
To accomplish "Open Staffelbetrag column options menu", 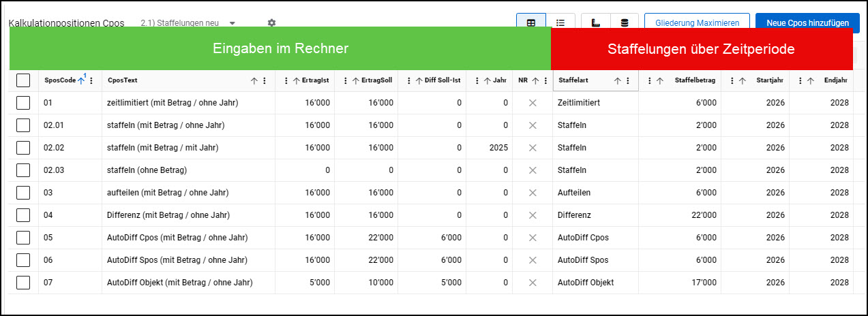I will click(649, 80).
